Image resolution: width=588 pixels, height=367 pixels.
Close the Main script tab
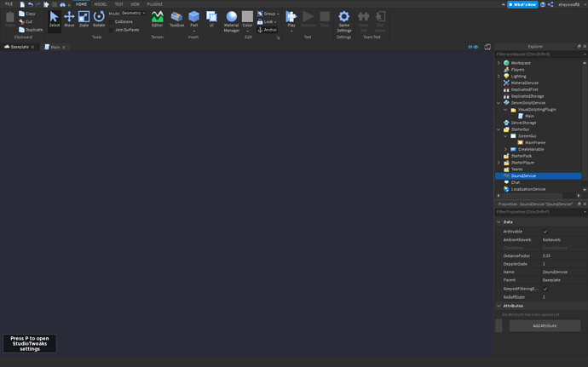[x=64, y=47]
